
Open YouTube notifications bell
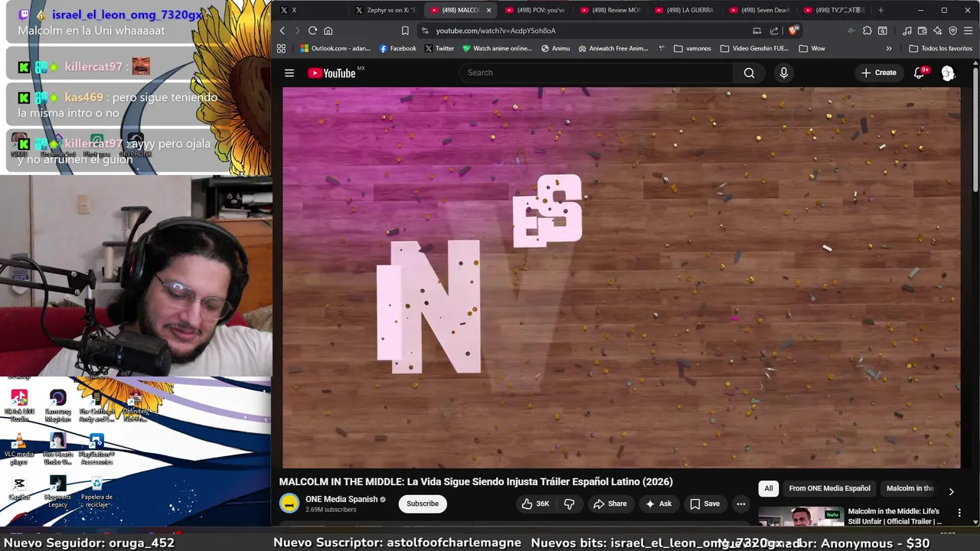pos(920,73)
